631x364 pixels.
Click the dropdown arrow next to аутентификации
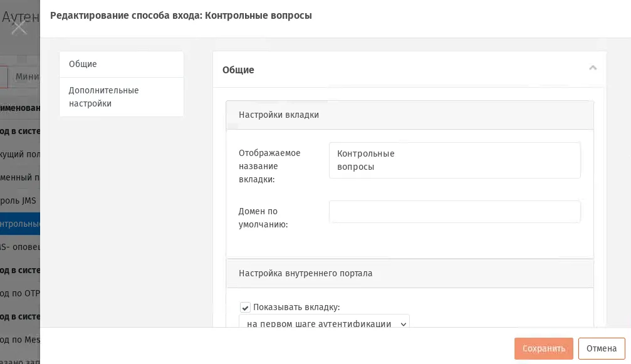(x=404, y=324)
